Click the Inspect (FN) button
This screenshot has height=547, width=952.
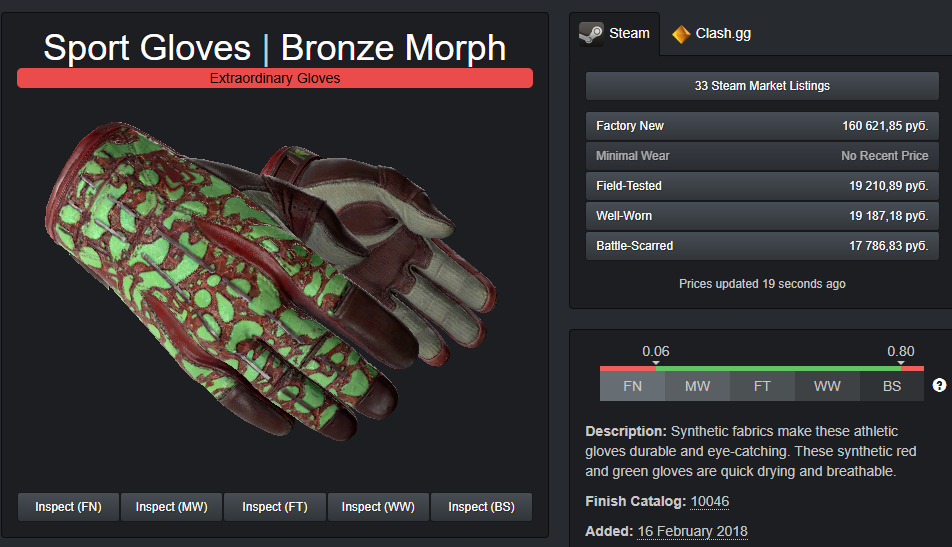point(68,507)
